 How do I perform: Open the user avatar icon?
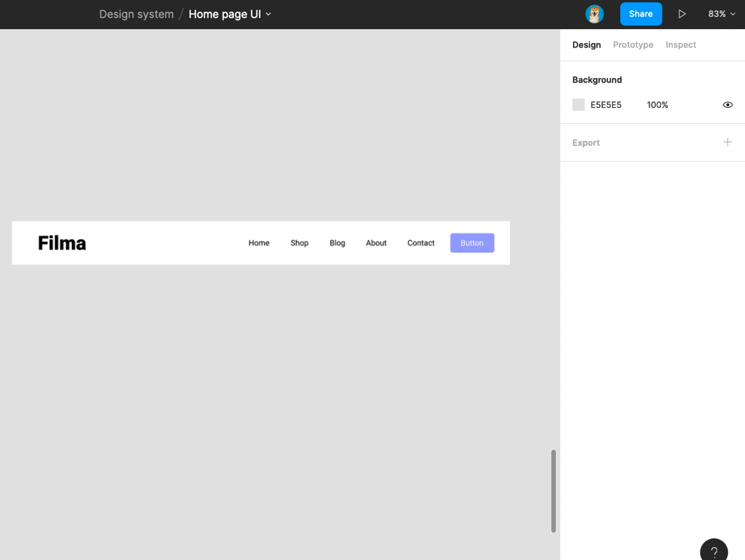594,14
